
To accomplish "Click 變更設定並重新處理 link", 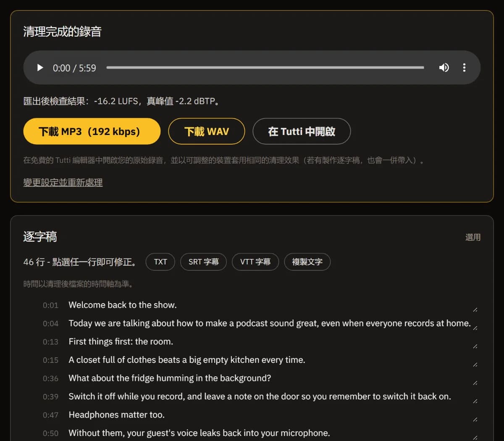I will pos(63,182).
